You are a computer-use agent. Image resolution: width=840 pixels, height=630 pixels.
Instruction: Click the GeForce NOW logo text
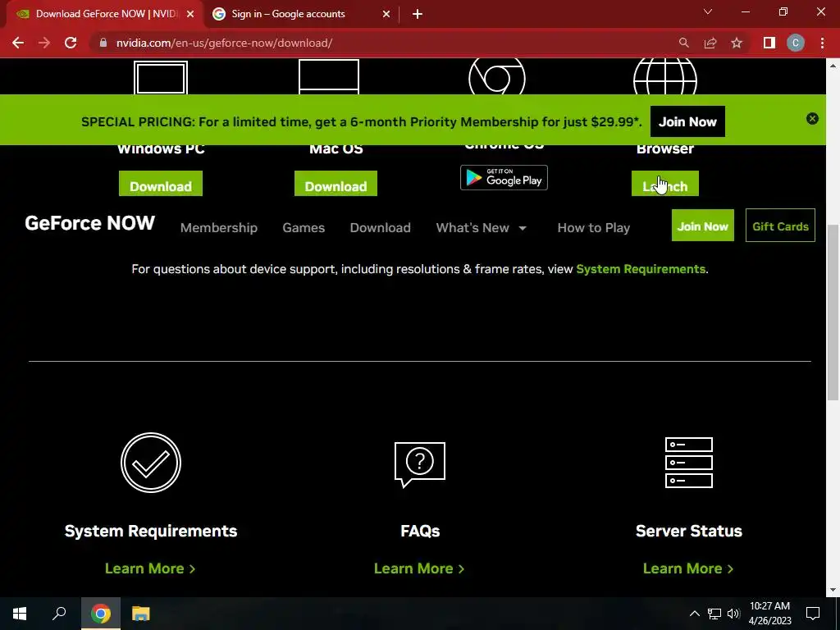90,223
